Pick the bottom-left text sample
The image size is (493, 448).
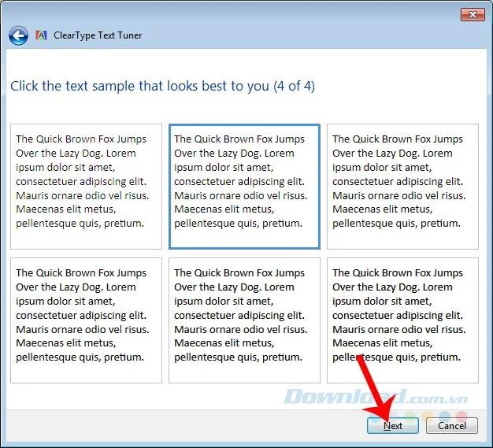(86, 320)
